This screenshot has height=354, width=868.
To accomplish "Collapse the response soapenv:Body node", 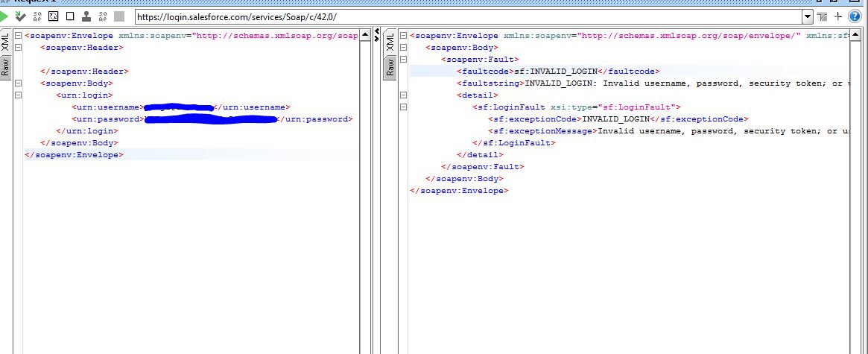I will coord(403,48).
